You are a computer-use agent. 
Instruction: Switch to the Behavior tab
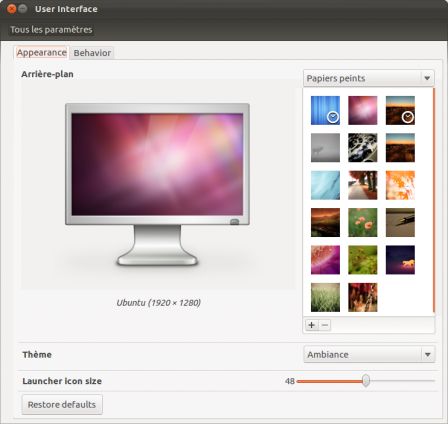coord(92,53)
